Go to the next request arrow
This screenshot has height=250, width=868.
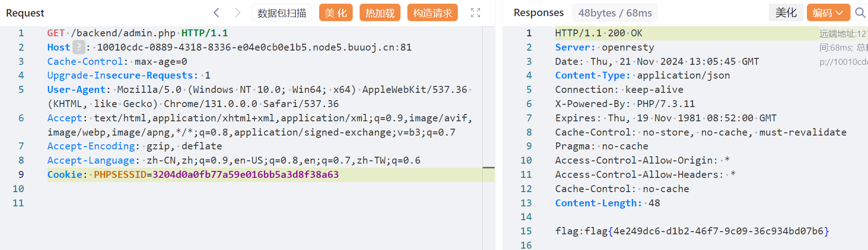tap(237, 13)
